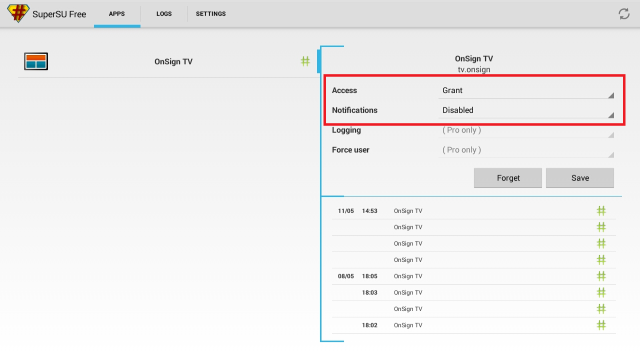The image size is (640, 360).
Task: Click the 08/05 date in the log
Action: pos(346,276)
